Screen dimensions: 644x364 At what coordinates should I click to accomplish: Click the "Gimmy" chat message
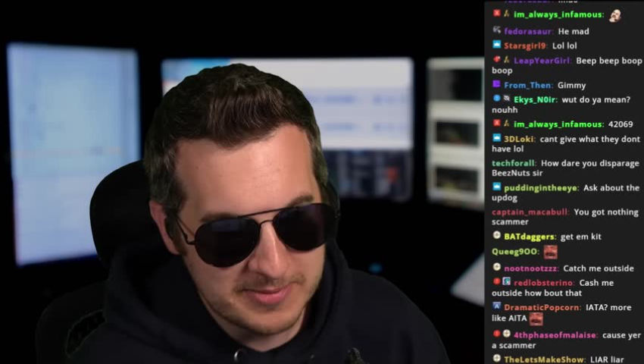tap(572, 85)
